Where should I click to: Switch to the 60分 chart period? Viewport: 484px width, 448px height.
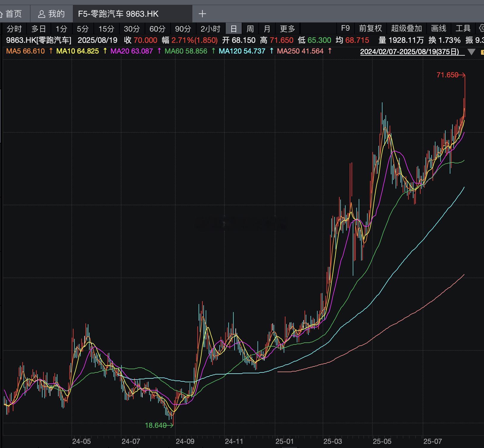tap(157, 29)
